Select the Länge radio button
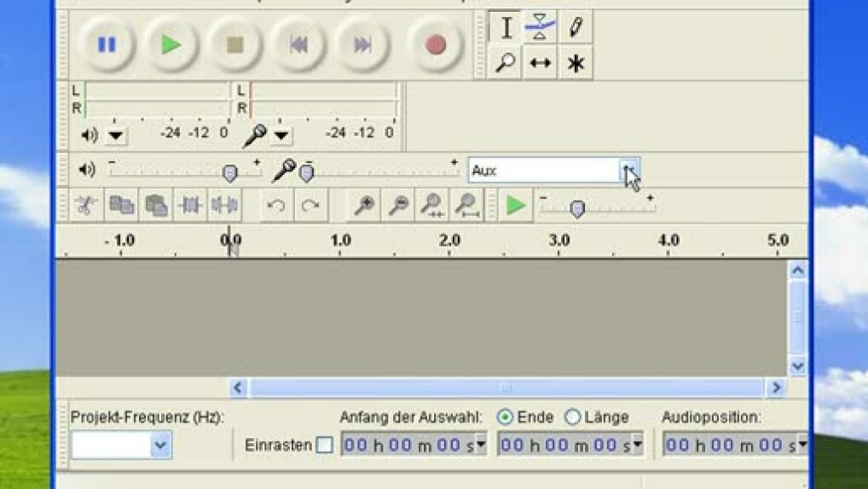The width and height of the screenshot is (868, 489). click(572, 417)
